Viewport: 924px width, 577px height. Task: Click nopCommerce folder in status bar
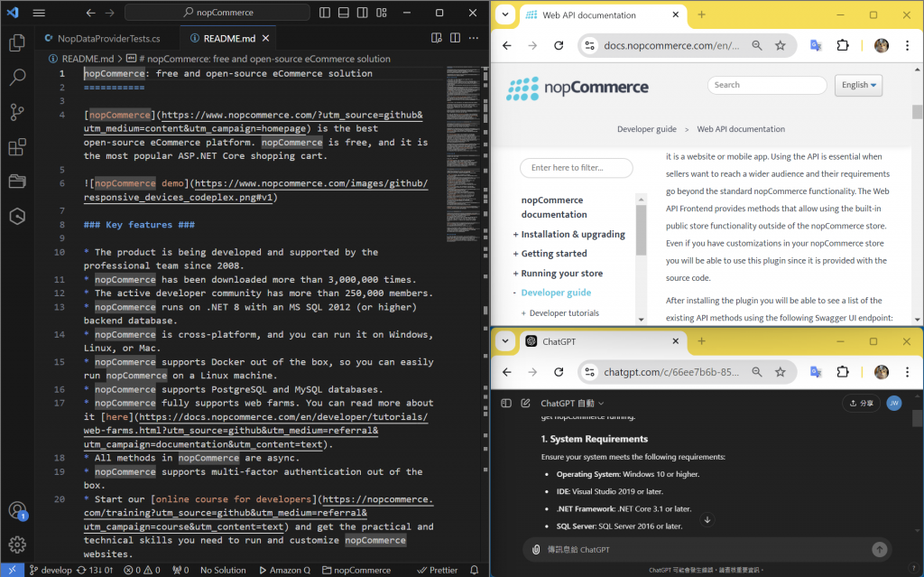[356, 570]
